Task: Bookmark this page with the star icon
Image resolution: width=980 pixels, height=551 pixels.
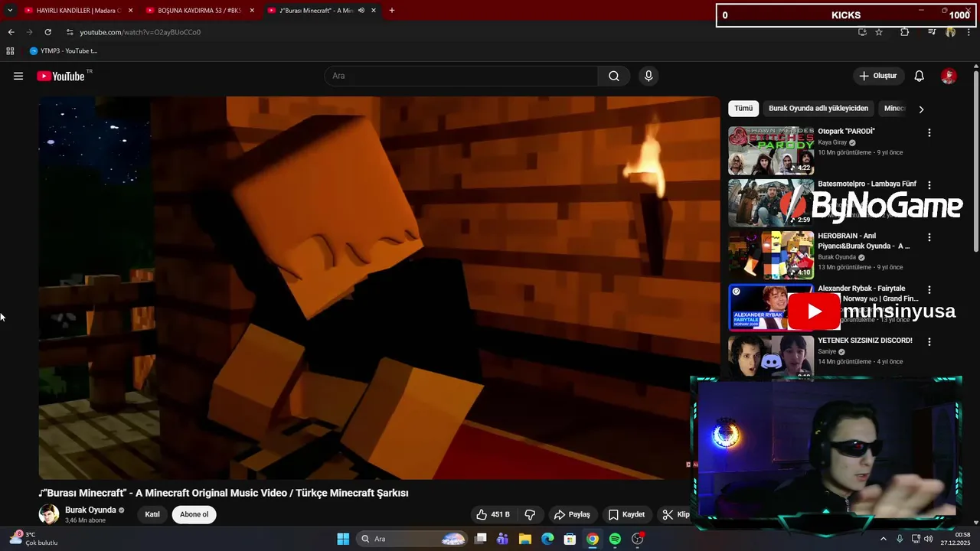Action: click(x=879, y=32)
